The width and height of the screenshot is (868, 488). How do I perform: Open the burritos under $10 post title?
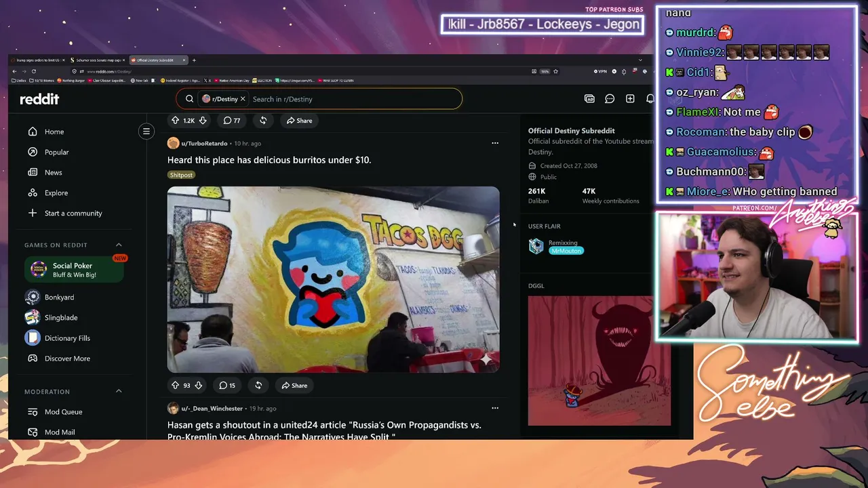click(x=269, y=160)
